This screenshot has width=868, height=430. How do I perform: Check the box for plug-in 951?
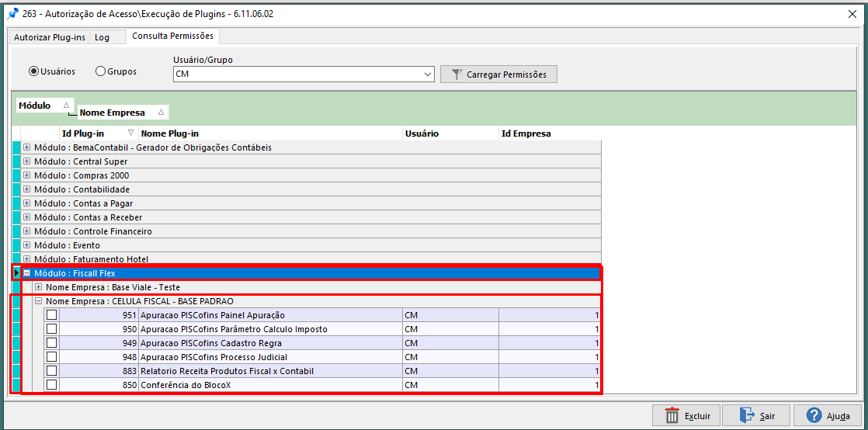point(51,315)
